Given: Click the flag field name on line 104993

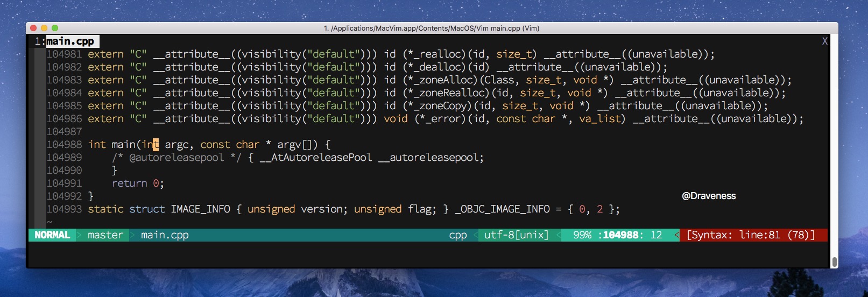Looking at the screenshot, I should (419, 209).
